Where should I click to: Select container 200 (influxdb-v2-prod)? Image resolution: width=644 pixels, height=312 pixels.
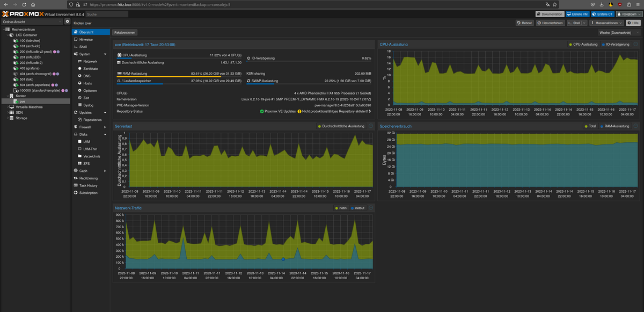tap(35, 52)
